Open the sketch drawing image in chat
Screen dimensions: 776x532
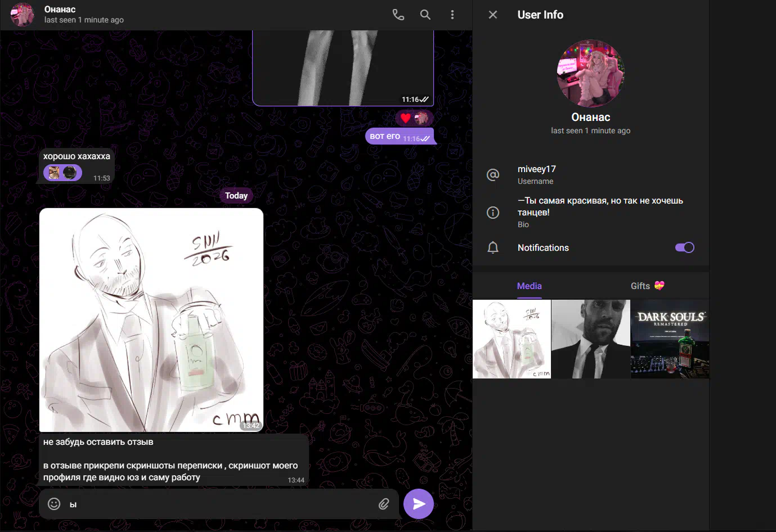point(151,319)
